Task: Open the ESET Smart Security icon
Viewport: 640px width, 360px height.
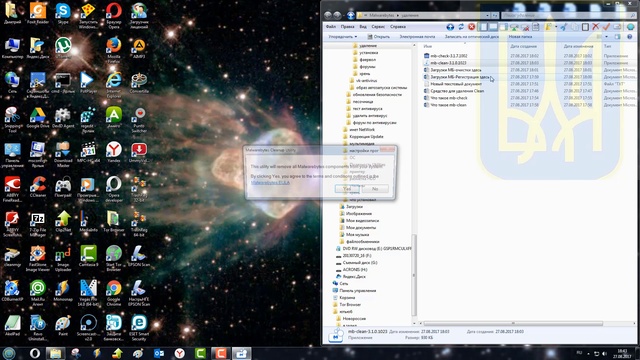Action: tap(139, 328)
